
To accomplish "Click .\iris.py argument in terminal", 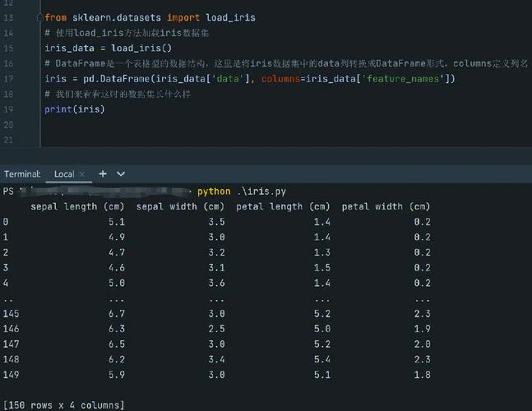I will tap(261, 192).
